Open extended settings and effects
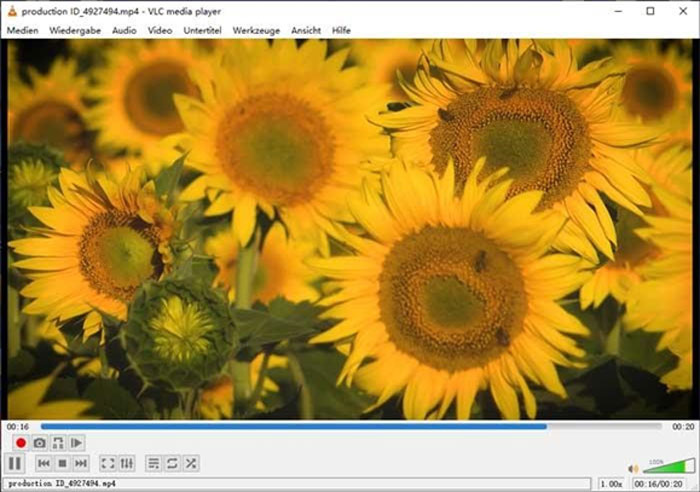Screen dimensions: 700x492 point(127,463)
